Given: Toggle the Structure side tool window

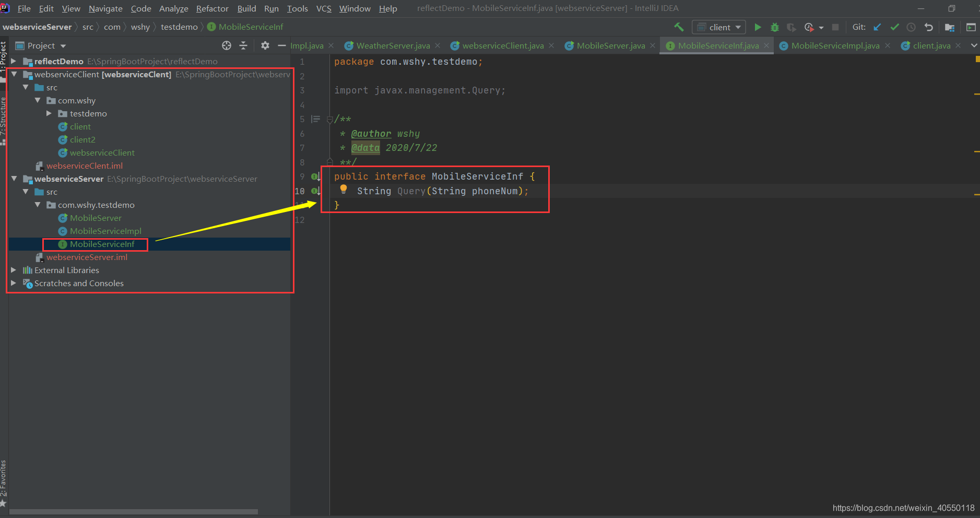Looking at the screenshot, I should pos(4,121).
